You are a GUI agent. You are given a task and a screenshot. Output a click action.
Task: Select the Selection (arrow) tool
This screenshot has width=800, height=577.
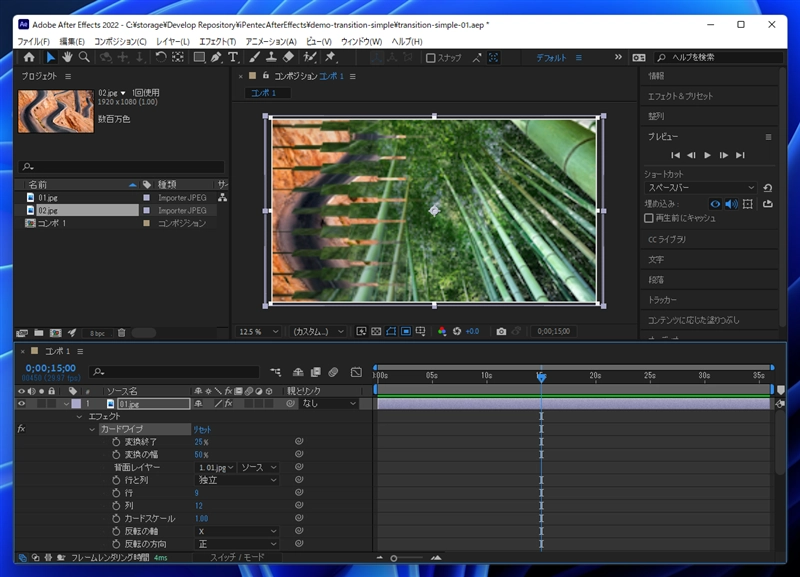(x=51, y=57)
